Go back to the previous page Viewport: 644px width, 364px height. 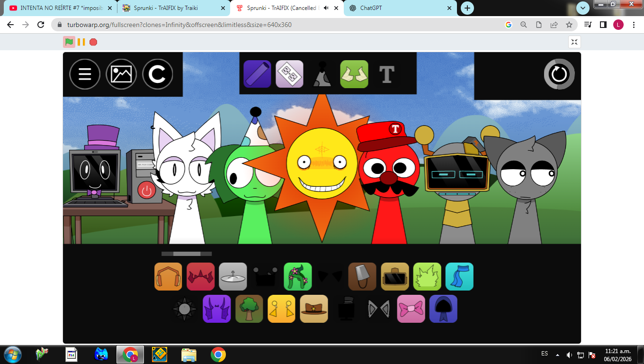[x=10, y=25]
